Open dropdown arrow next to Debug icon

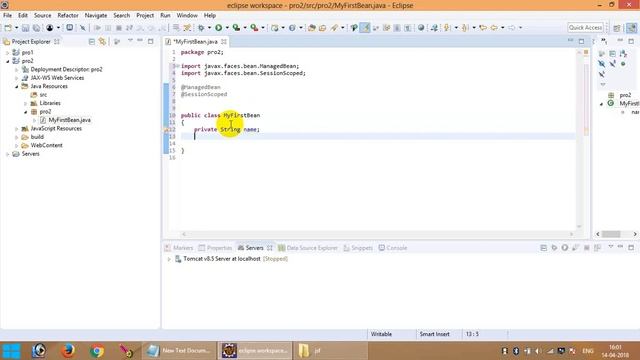(x=209, y=28)
